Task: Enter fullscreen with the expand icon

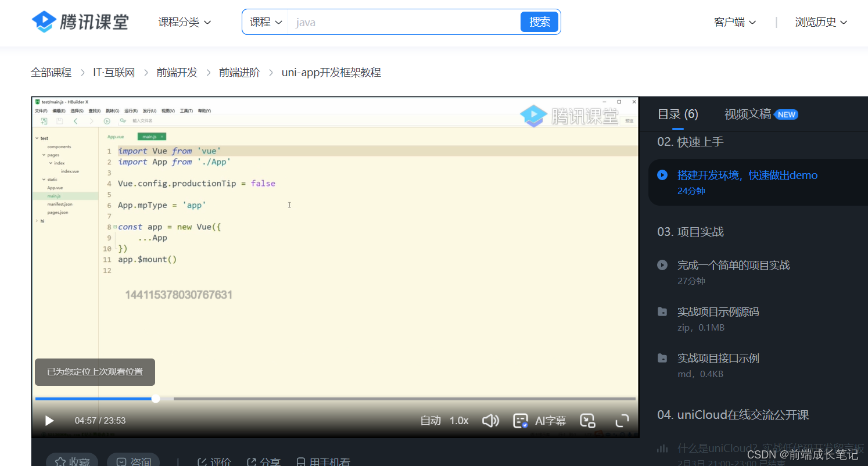Action: coord(622,421)
